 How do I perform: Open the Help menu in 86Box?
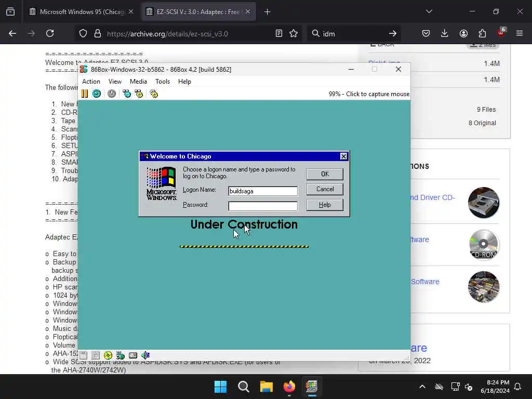coord(184,82)
